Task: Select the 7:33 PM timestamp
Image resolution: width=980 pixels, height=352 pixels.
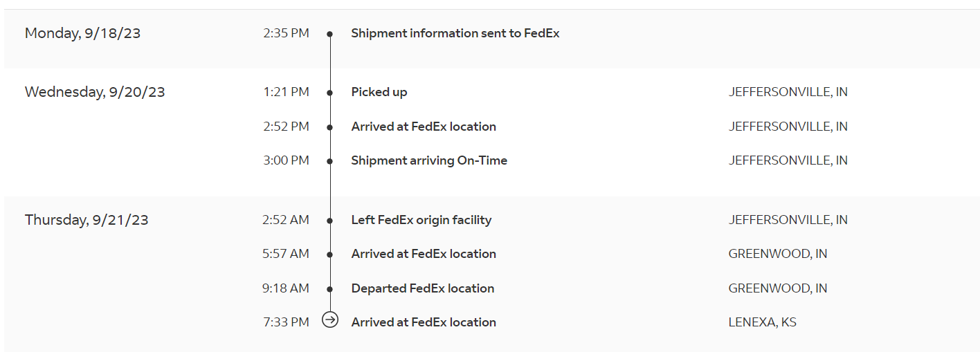Action: 286,322
